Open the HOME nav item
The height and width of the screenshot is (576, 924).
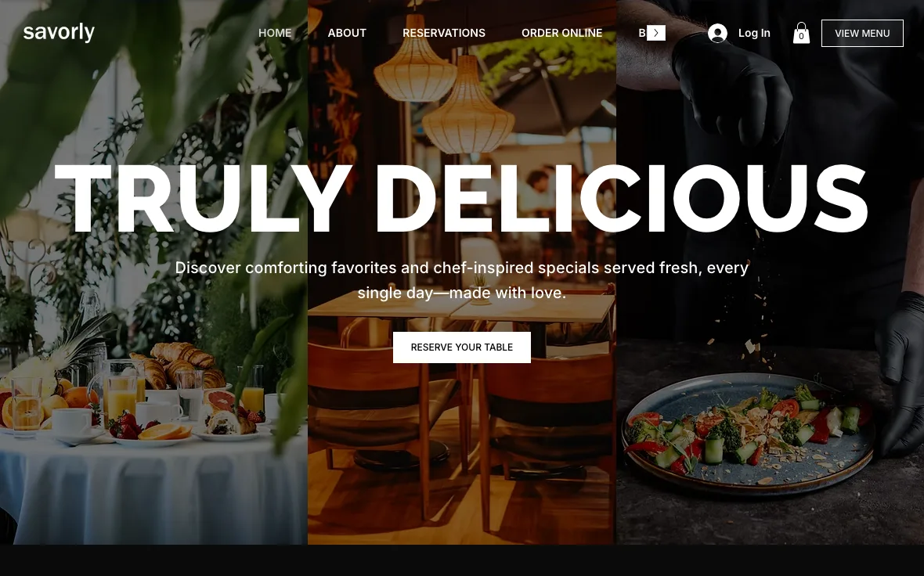pos(275,33)
